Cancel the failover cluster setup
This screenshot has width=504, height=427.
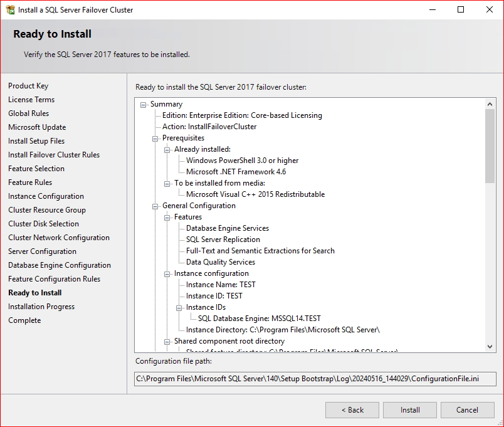(468, 410)
